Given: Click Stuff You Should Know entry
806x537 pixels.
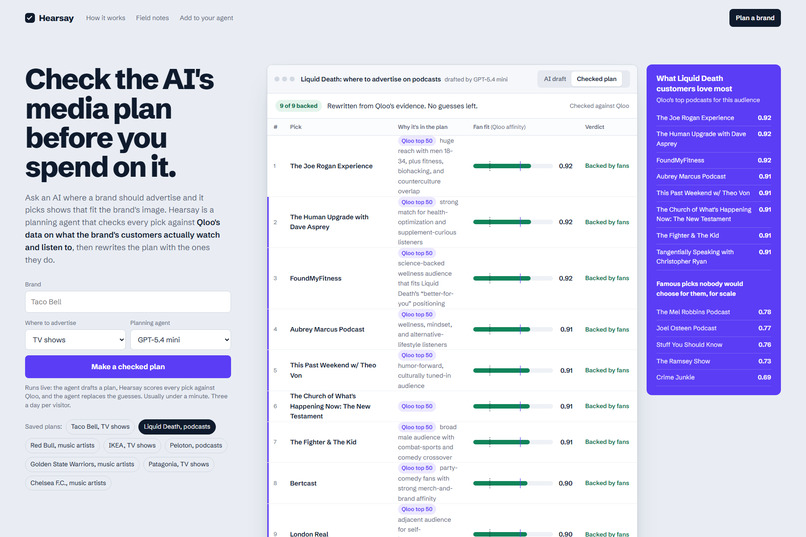Looking at the screenshot, I should [x=713, y=344].
